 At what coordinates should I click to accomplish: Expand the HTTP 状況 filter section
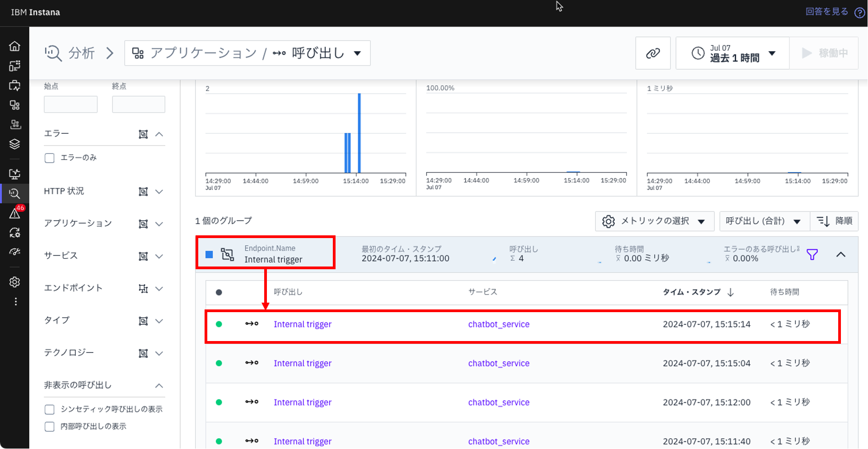click(x=159, y=192)
